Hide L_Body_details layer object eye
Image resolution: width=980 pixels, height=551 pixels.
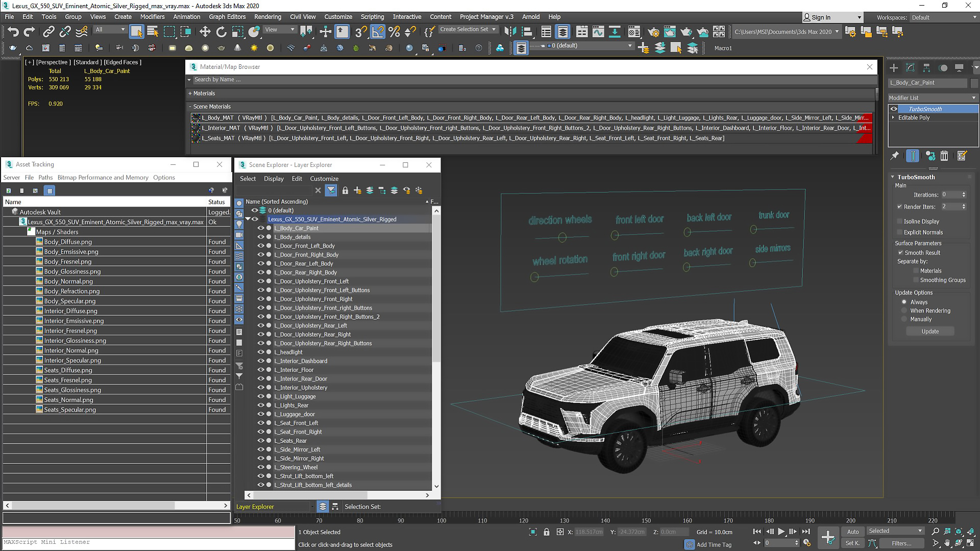point(261,237)
